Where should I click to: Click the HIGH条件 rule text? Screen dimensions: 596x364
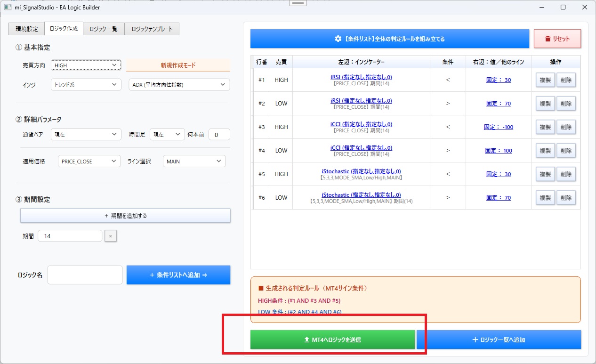pyautogui.click(x=299, y=300)
